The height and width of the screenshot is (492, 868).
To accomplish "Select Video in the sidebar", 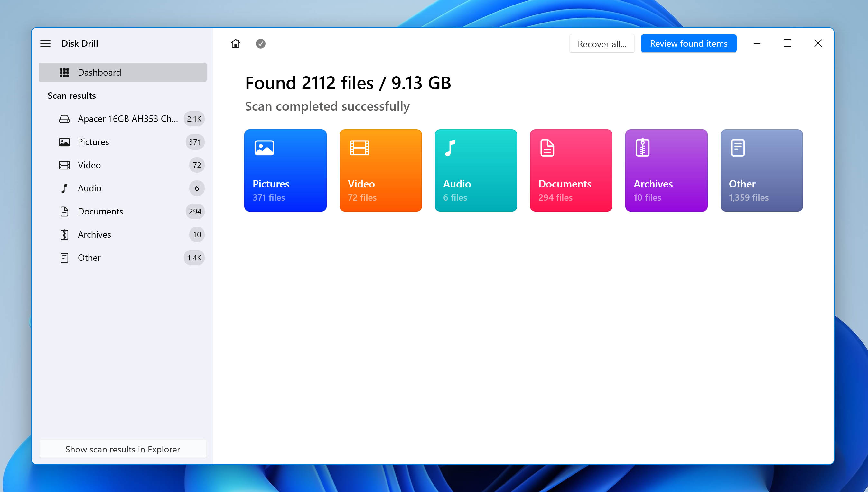I will pos(89,165).
